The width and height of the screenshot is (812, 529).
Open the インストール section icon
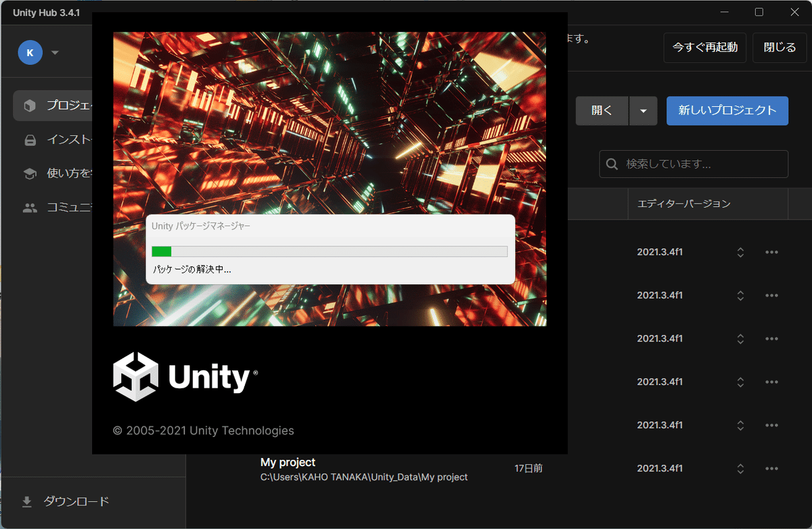click(30, 139)
